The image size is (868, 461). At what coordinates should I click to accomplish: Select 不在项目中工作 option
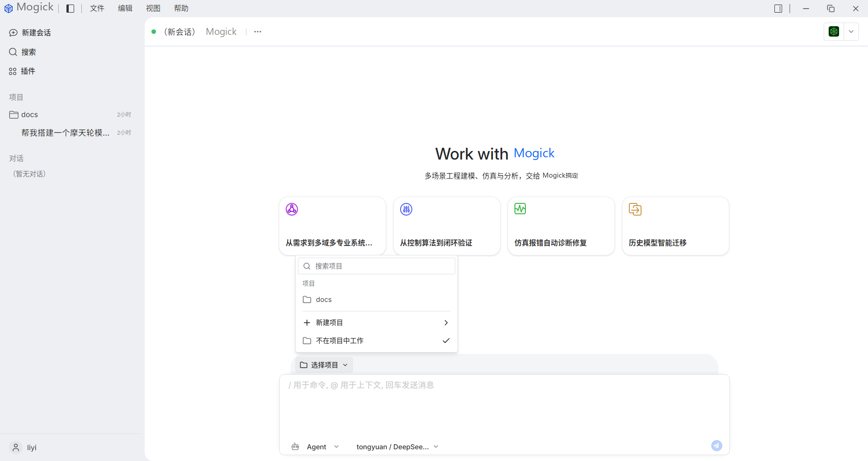click(377, 341)
